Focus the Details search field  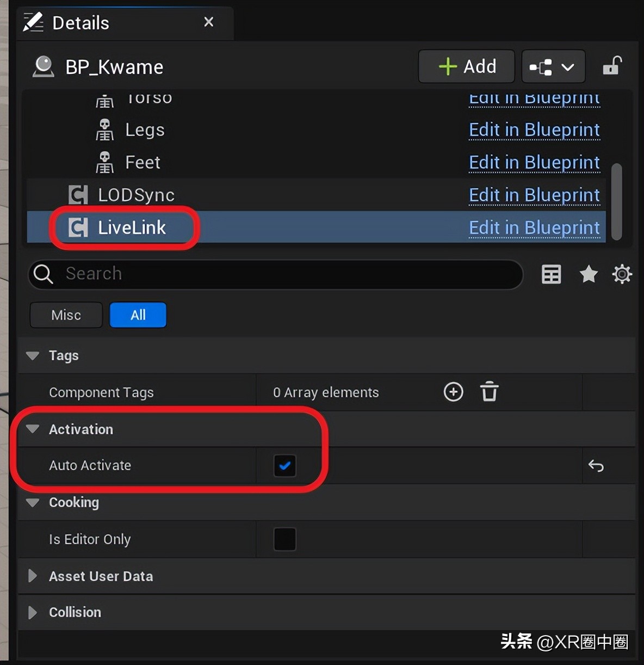coord(276,274)
